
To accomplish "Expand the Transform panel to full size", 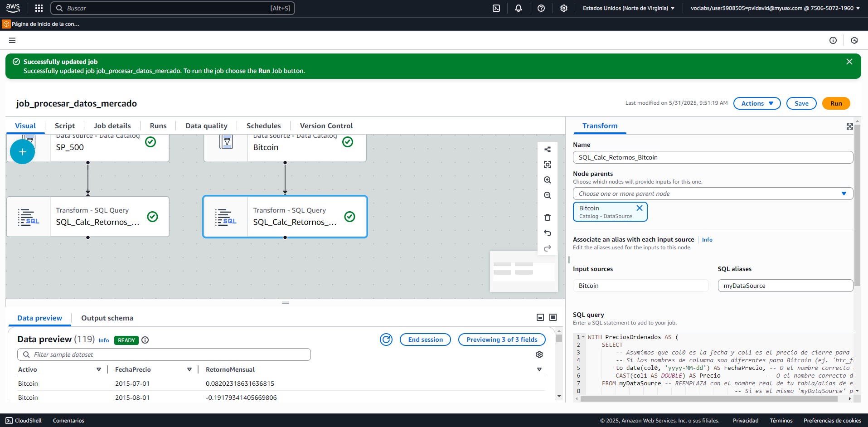I will pos(850,126).
